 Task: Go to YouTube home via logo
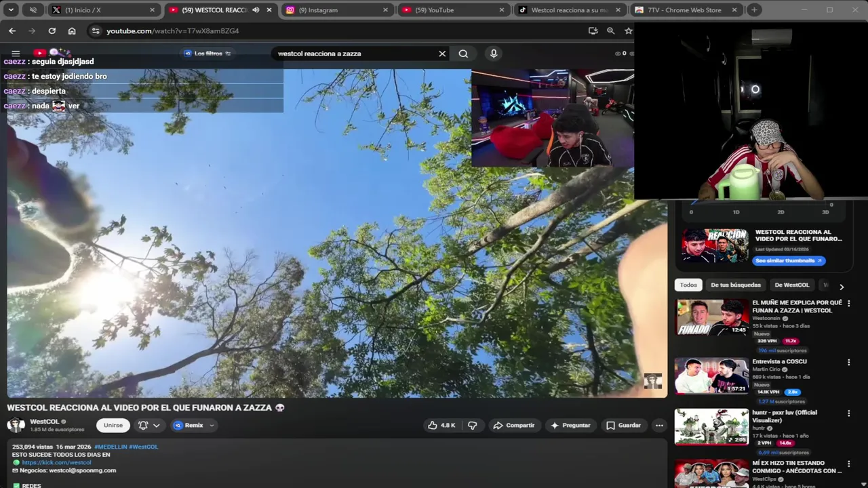[x=51, y=53]
